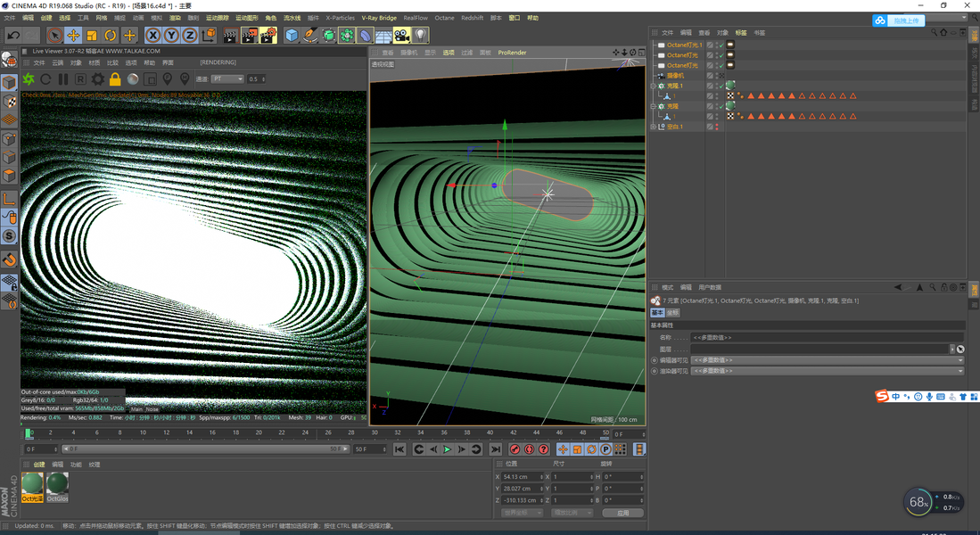Image resolution: width=980 pixels, height=535 pixels.
Task: Select the OctGlos material thumbnail
Action: pos(57,487)
